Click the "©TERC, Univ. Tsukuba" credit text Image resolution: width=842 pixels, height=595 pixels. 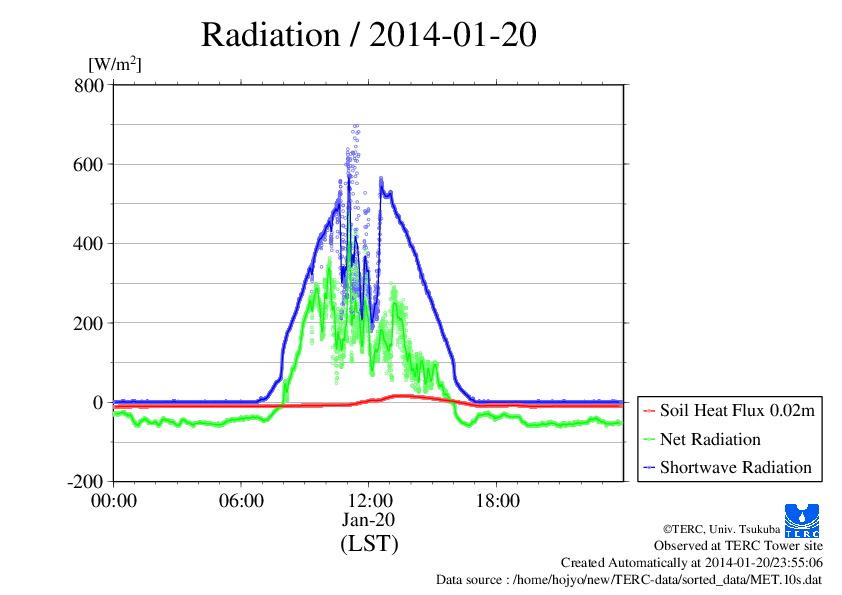[721, 529]
